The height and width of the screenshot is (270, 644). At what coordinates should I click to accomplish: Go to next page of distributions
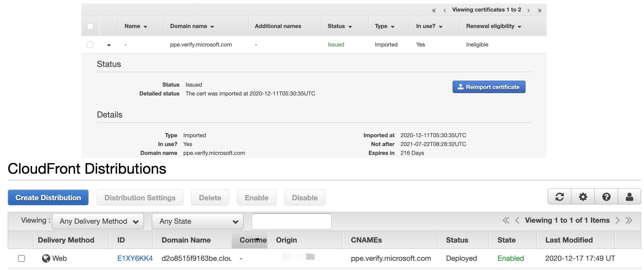coord(618,220)
